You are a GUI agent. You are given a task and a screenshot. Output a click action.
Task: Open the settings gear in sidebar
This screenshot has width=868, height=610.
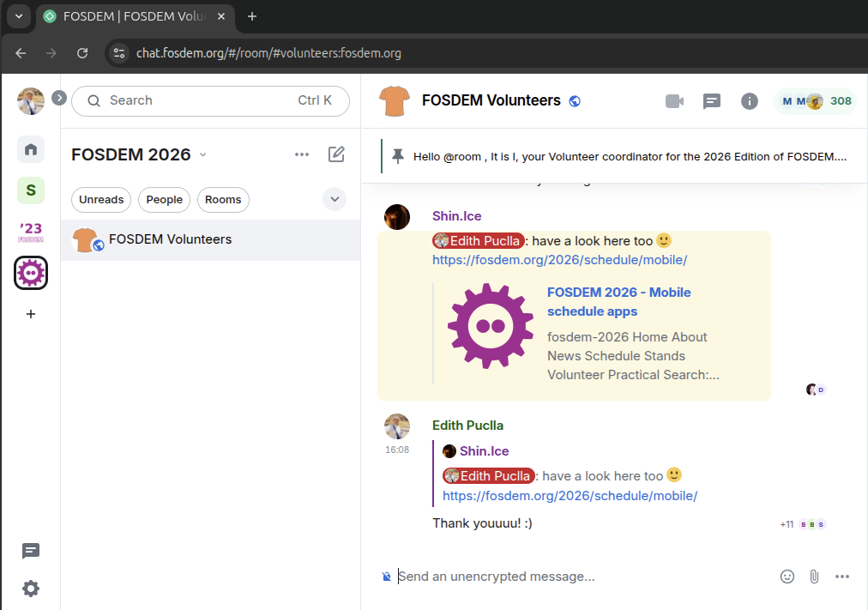[31, 589]
